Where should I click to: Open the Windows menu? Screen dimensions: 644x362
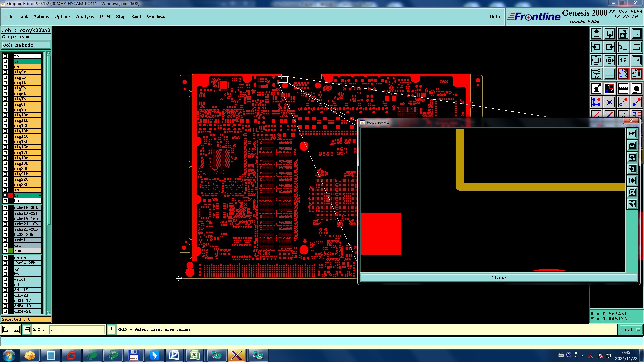[156, 16]
